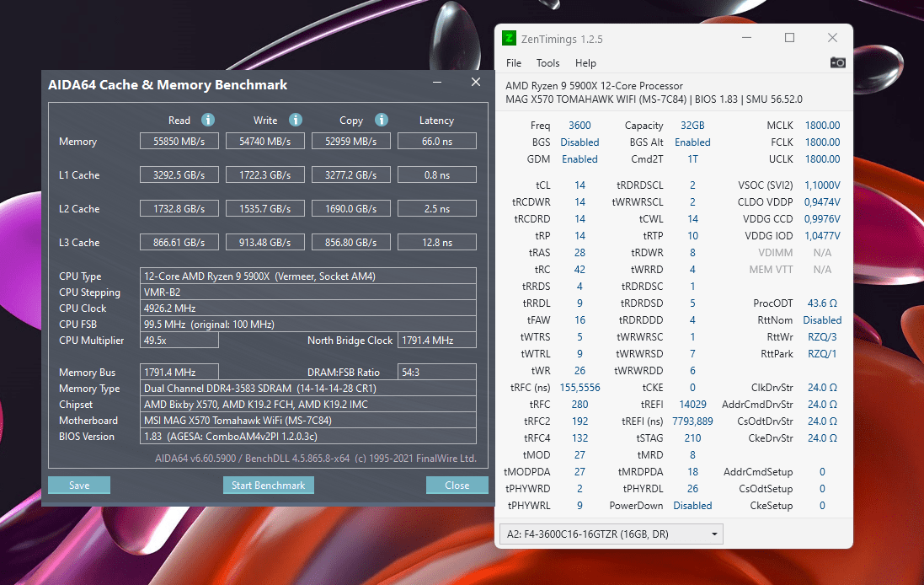This screenshot has width=924, height=585.
Task: Click the tWR value 26
Action: tap(580, 371)
